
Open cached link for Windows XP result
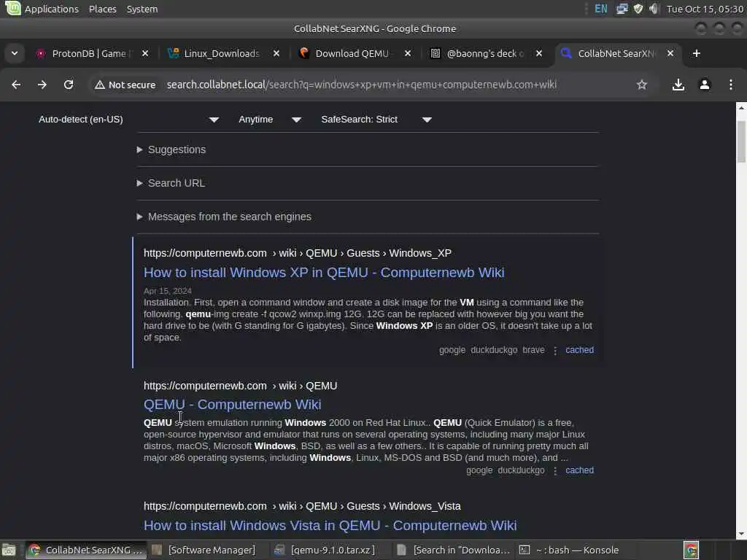pyautogui.click(x=579, y=350)
